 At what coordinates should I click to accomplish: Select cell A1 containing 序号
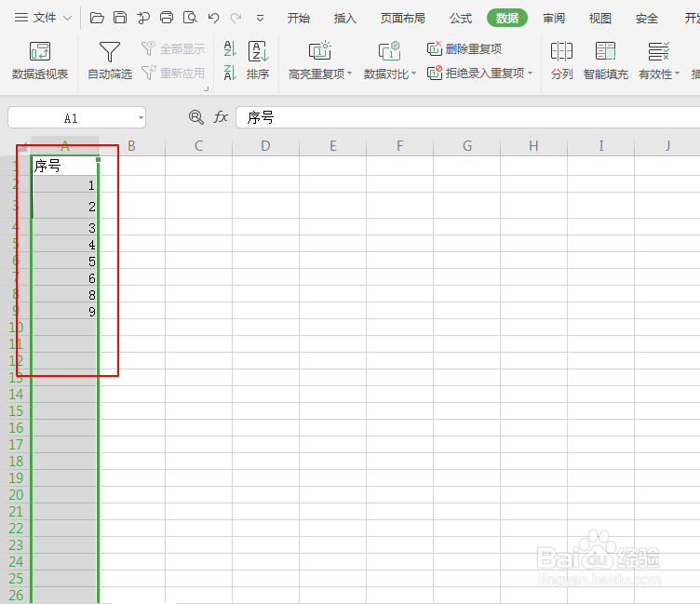[65, 166]
